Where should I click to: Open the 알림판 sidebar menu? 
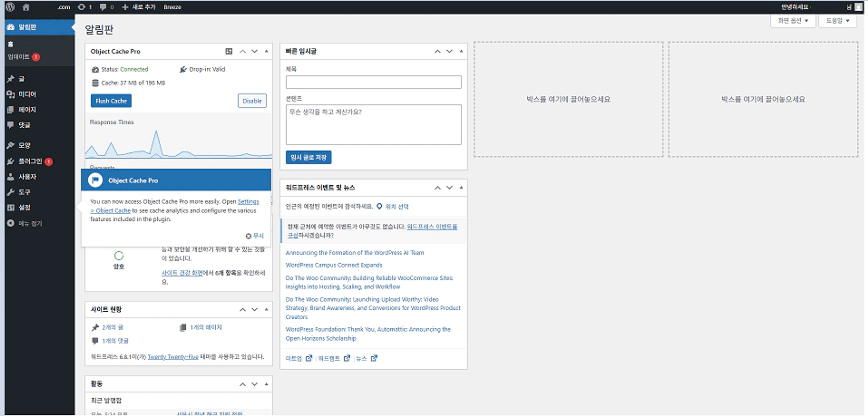pos(39,27)
